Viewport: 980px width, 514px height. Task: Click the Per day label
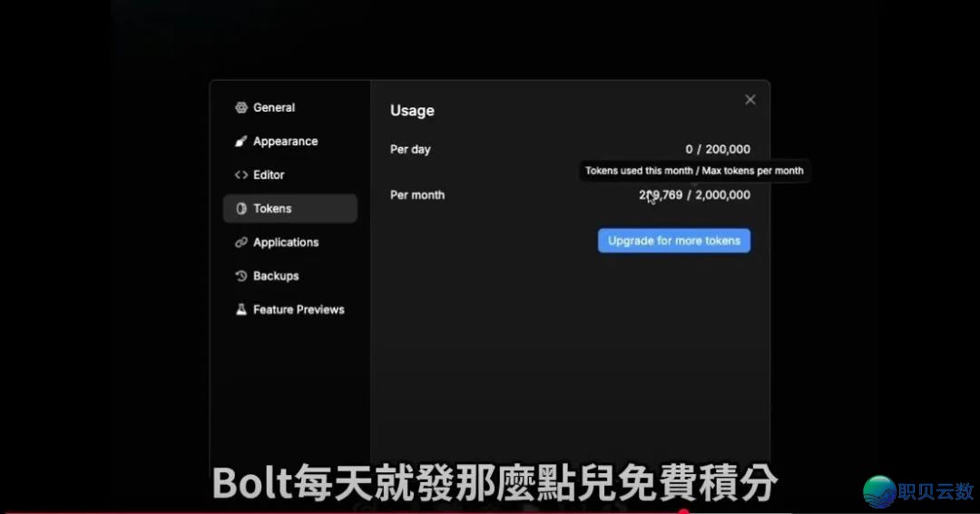(x=411, y=150)
